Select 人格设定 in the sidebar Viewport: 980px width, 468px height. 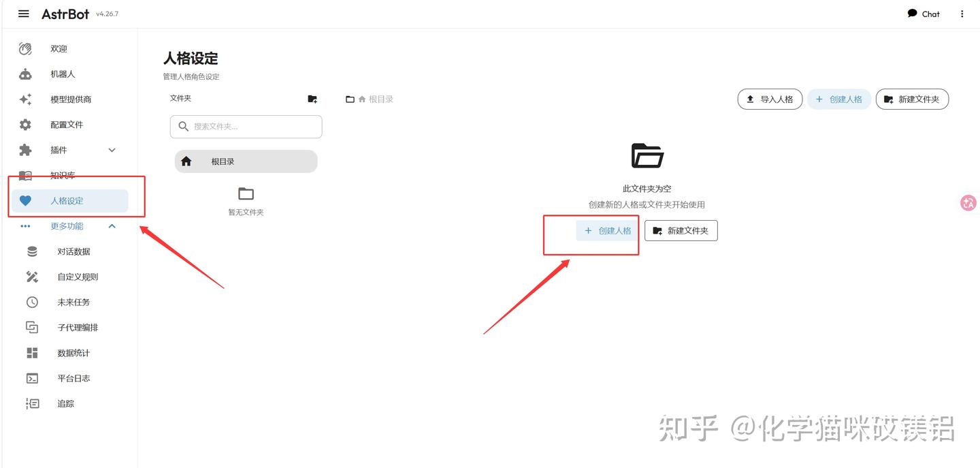pyautogui.click(x=69, y=201)
